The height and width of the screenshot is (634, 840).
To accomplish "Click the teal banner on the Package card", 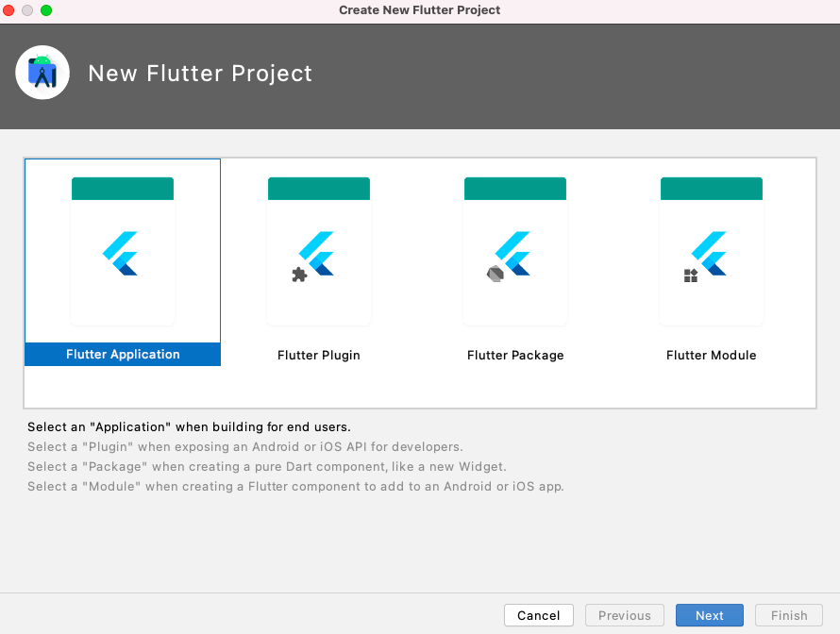I will click(x=514, y=188).
